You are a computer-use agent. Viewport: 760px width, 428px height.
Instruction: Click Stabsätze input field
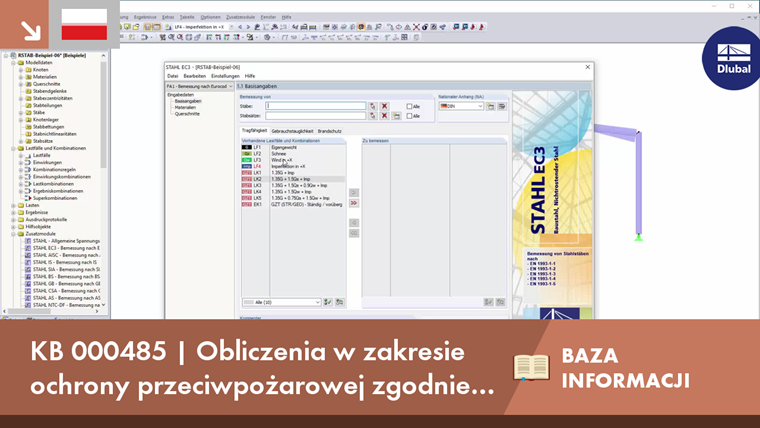[x=316, y=116]
